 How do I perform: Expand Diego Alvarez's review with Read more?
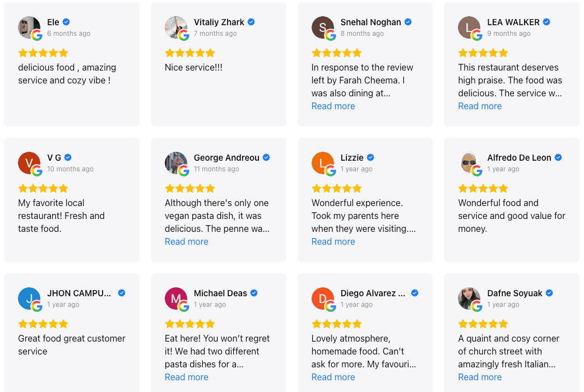pyautogui.click(x=333, y=377)
